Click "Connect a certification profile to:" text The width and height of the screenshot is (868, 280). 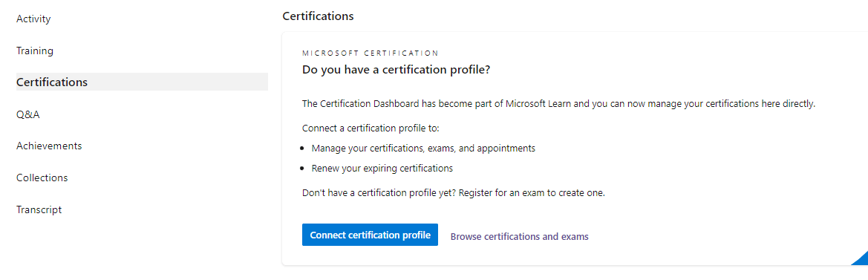tap(371, 129)
